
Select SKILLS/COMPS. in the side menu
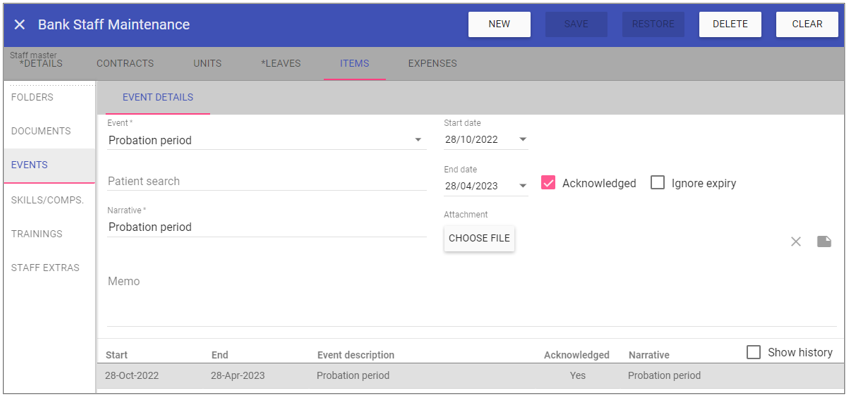coord(48,200)
